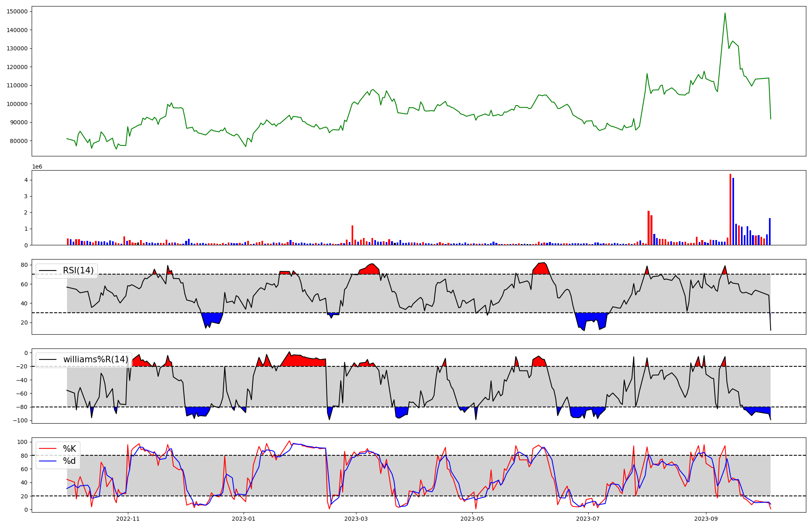Viewport: 812px width, 528px height.
Task: Click the highest peak of green price line
Action: pos(725,13)
